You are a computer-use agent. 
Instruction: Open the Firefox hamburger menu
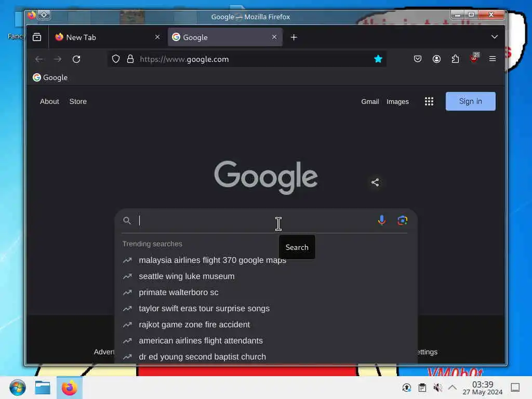pos(493,59)
